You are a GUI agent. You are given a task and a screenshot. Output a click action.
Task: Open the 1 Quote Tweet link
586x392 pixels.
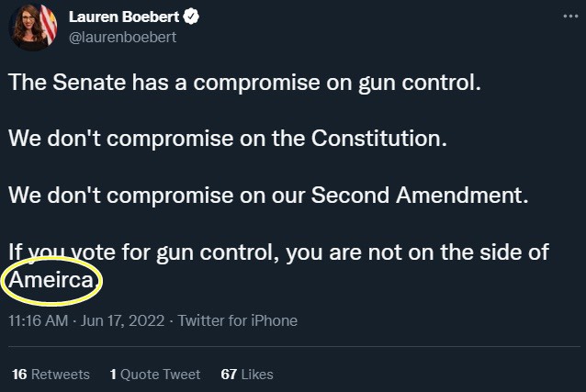(155, 374)
